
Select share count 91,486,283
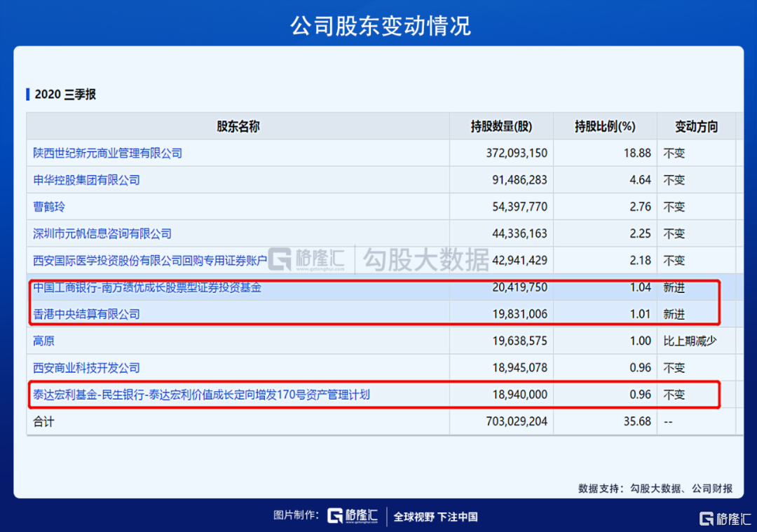[519, 180]
